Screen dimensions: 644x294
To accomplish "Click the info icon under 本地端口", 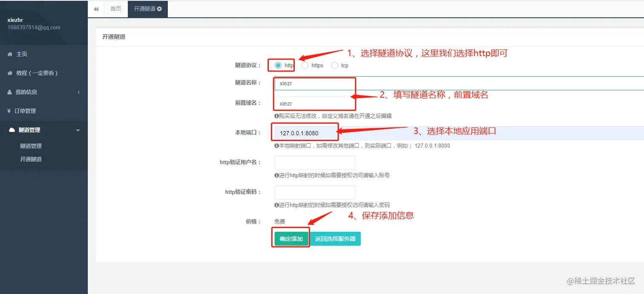I will pos(276,145).
